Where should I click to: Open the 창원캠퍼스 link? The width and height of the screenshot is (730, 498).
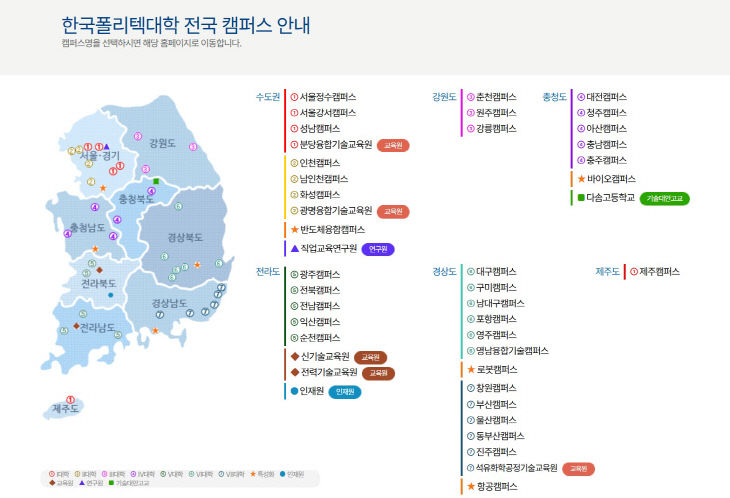[496, 388]
